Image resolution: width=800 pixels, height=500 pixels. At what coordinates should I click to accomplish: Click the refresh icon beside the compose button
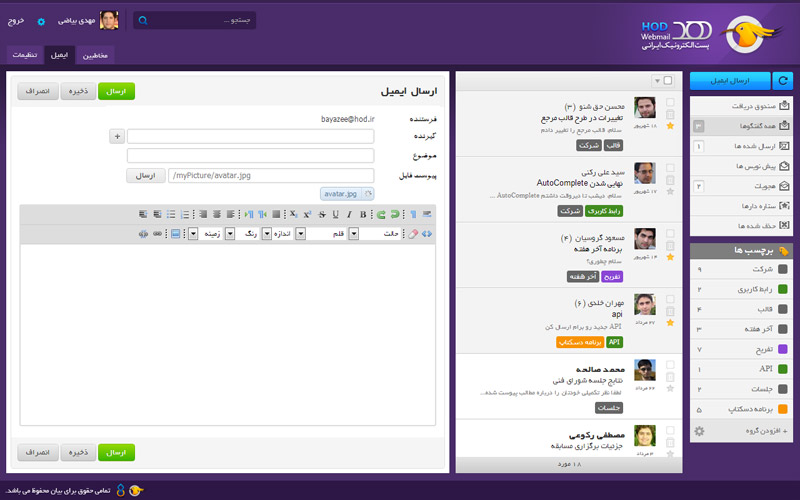click(x=784, y=81)
